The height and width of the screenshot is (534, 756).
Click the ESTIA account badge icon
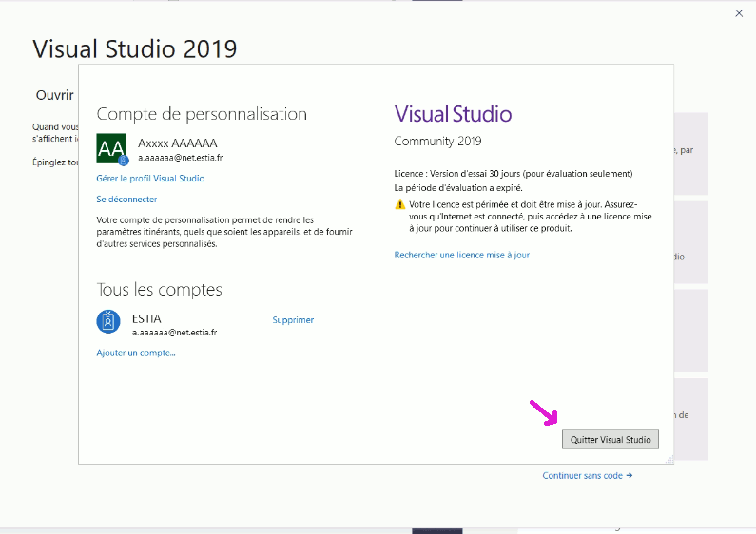click(108, 321)
